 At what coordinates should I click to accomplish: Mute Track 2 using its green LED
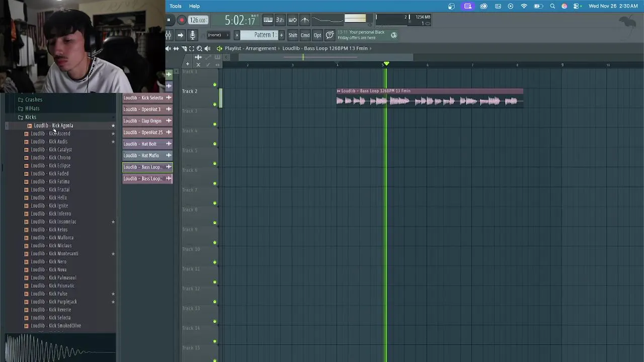tap(215, 105)
